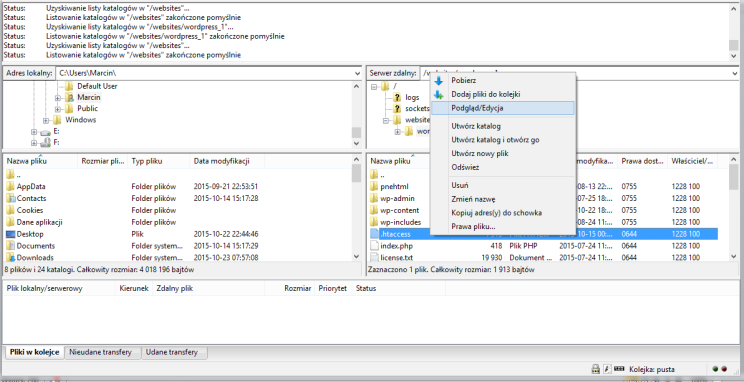The image size is (744, 382).
Task: Click the speed limits icon beside the padlock
Action: (607, 369)
